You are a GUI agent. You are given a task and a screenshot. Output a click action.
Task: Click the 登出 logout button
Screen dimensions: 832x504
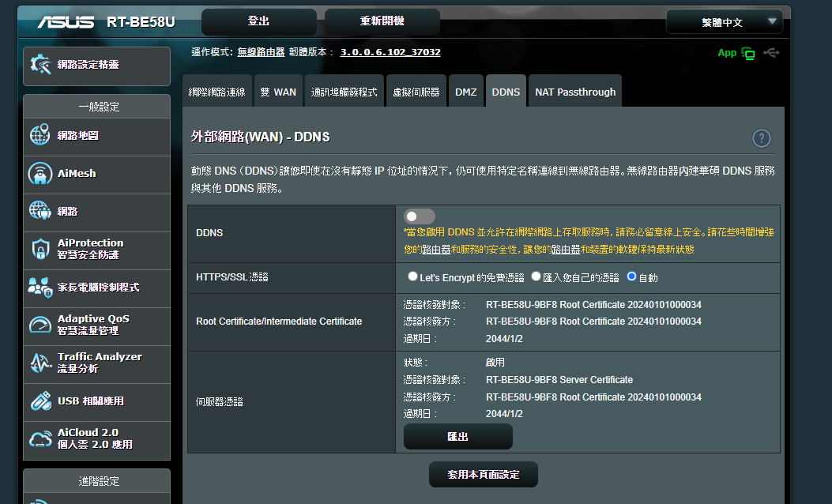259,22
